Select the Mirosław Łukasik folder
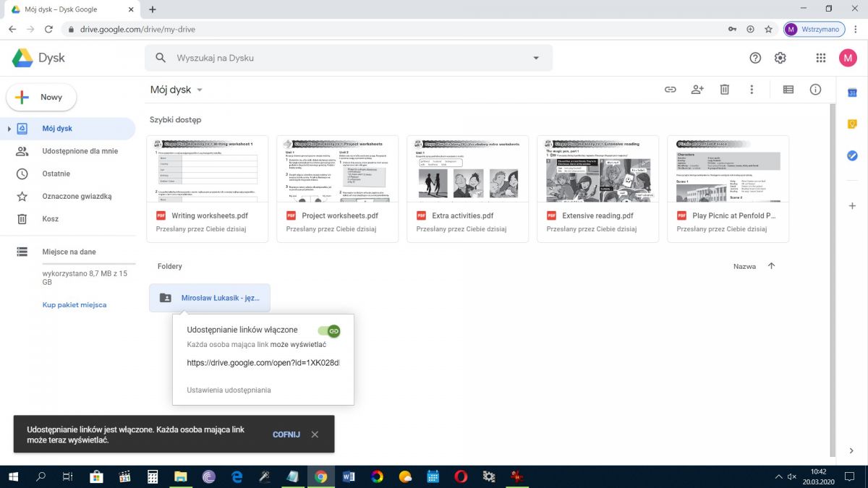 [x=210, y=298]
